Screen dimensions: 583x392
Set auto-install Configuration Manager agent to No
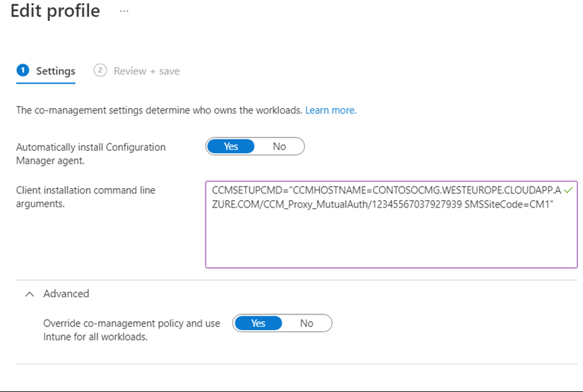[x=280, y=146]
